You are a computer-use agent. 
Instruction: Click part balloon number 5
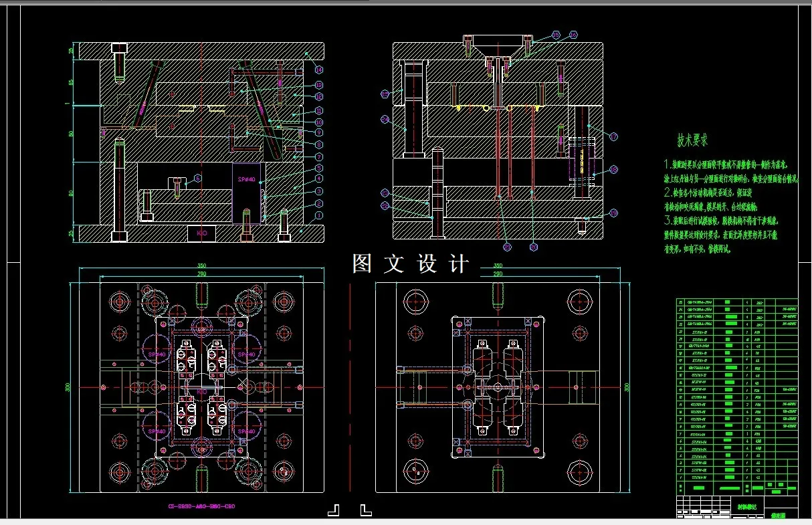click(319, 168)
